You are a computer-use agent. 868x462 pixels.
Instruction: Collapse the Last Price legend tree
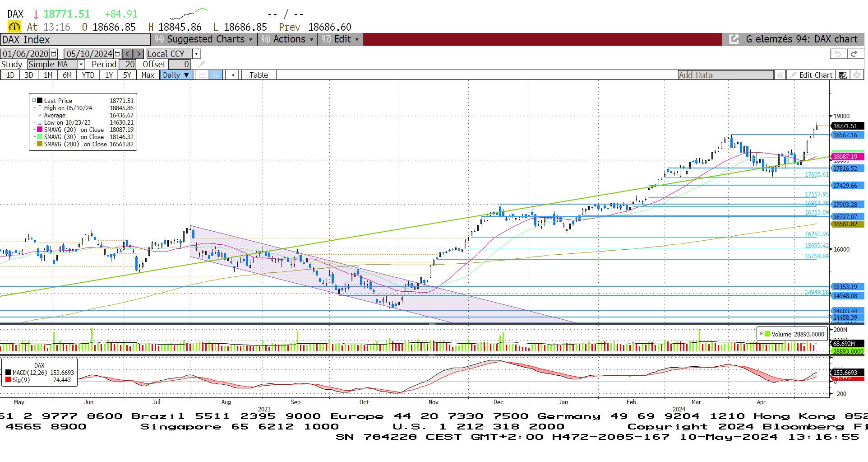34,101
